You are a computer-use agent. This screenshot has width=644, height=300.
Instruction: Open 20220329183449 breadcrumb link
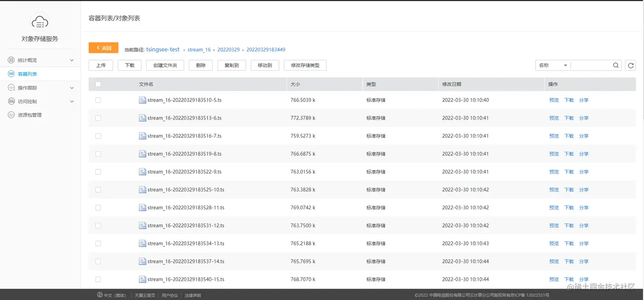tap(266, 50)
